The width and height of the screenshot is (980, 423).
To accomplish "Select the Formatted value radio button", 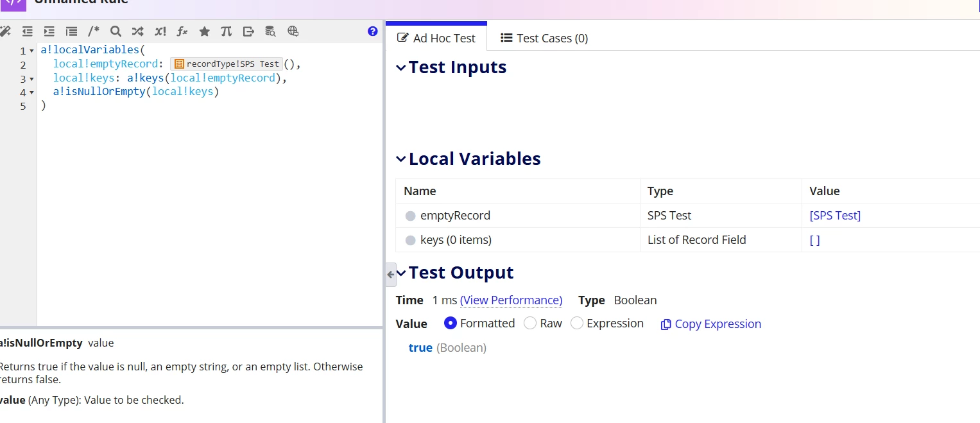I will [450, 323].
